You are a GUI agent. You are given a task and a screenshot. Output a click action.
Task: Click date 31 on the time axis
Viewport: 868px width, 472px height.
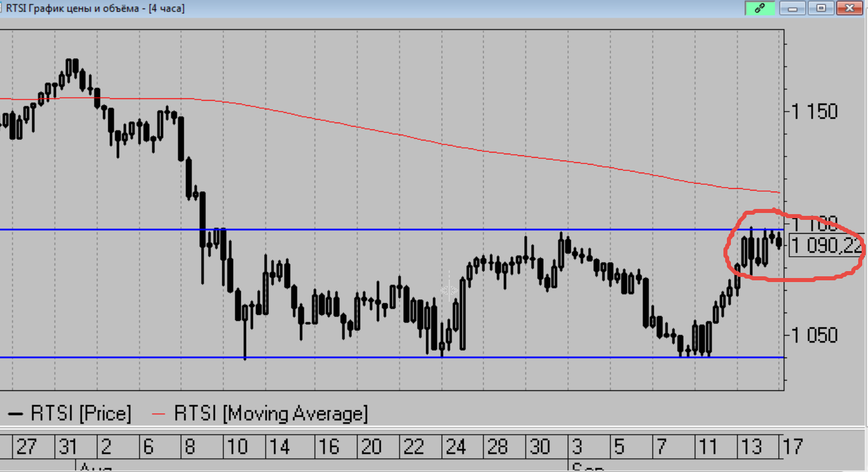coord(67,447)
